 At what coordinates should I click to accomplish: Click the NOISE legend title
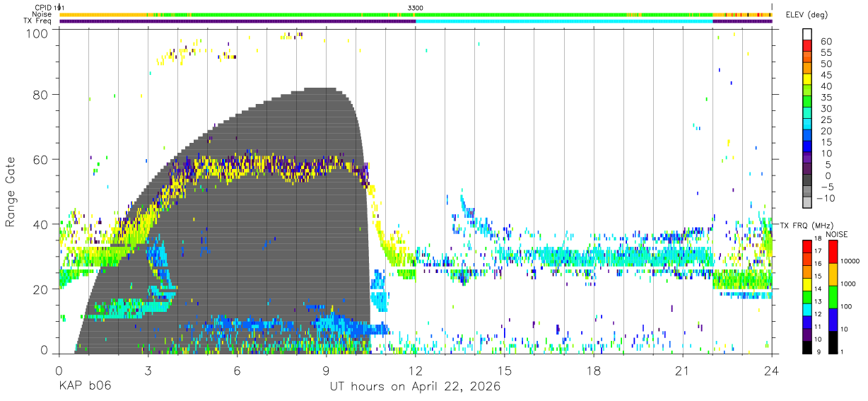838,233
